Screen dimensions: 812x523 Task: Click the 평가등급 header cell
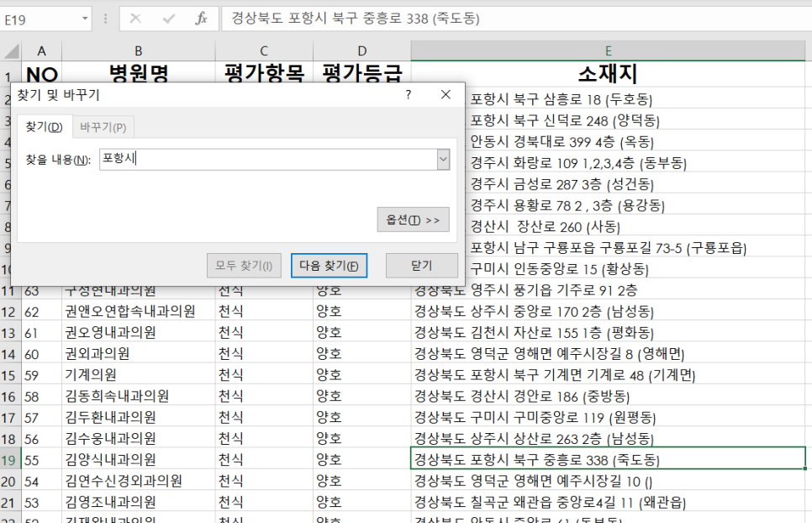coord(362,74)
